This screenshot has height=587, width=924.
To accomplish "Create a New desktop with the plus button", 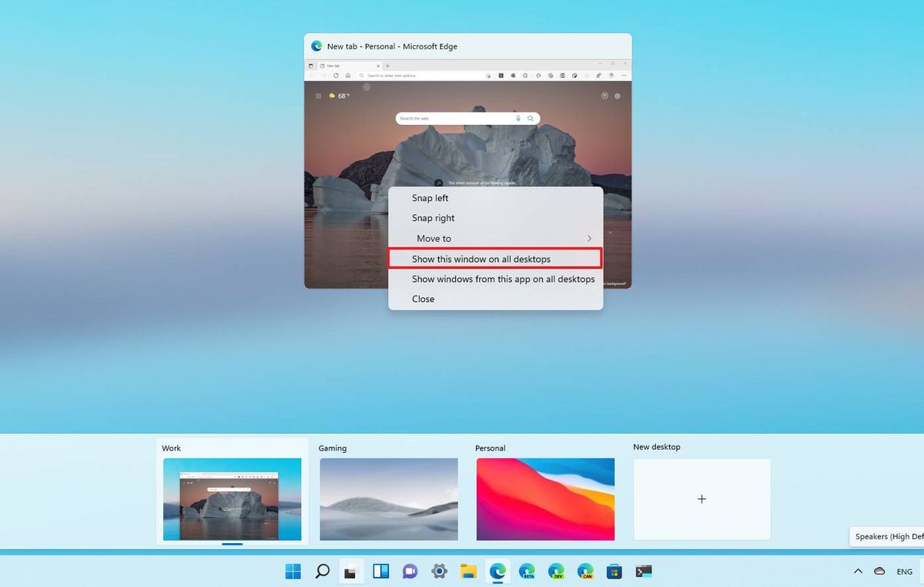I will tap(701, 498).
